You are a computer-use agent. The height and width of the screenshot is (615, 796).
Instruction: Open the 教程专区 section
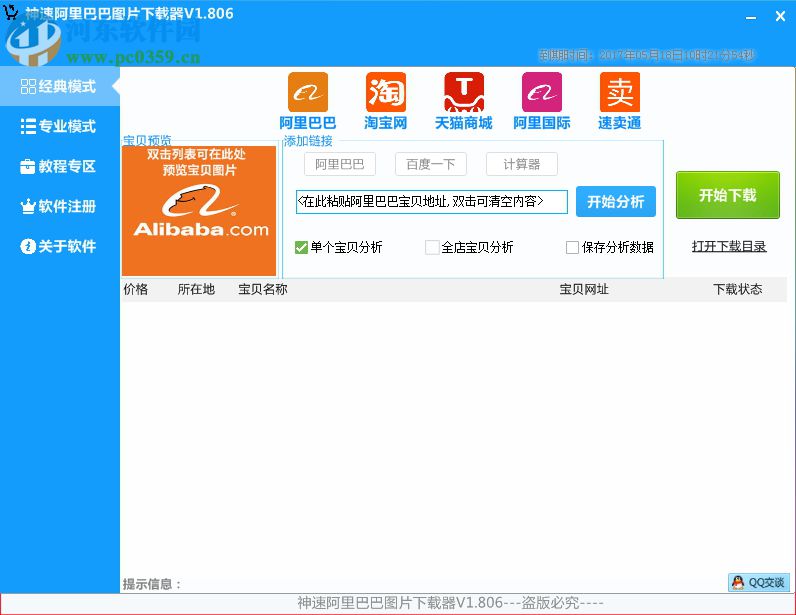58,166
